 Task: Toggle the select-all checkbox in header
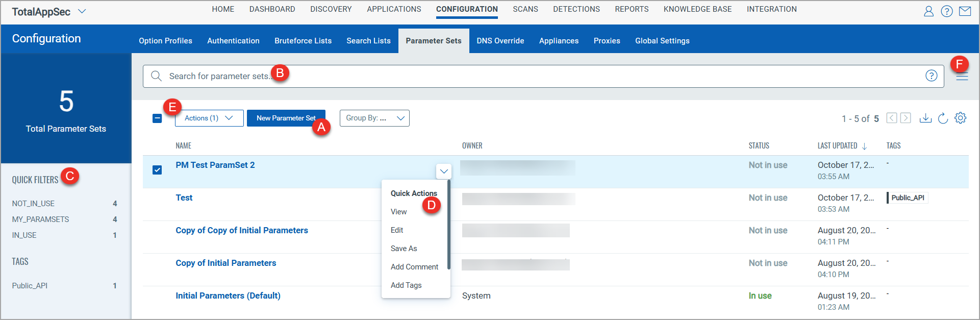pyautogui.click(x=157, y=118)
